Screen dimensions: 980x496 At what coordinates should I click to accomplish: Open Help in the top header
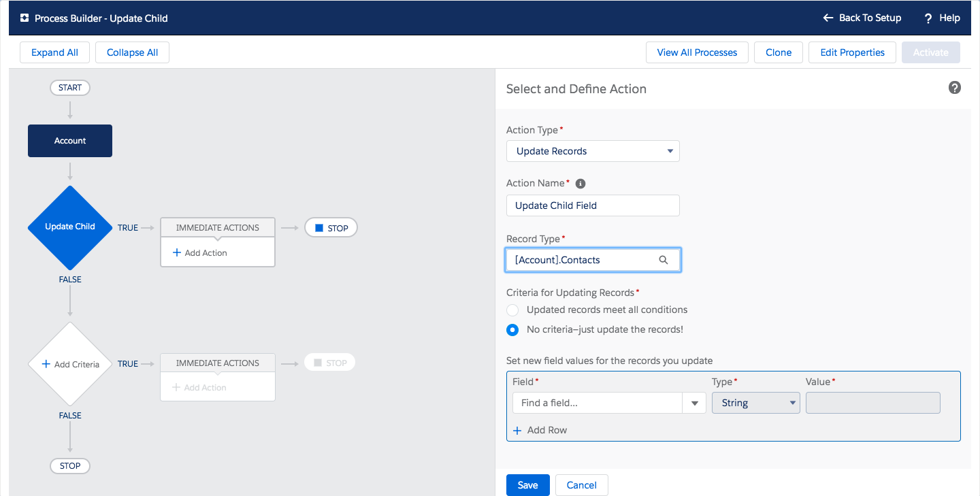point(943,18)
